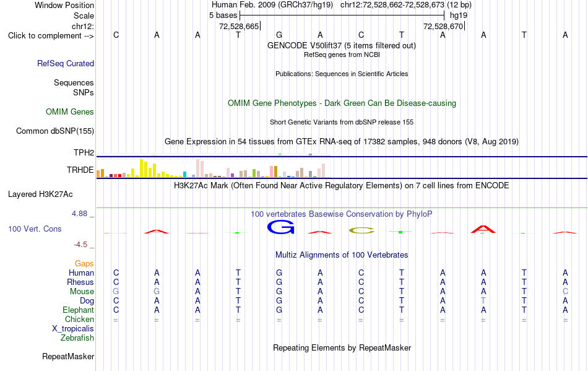This screenshot has width=588, height=371.
Task: Click the OMIM Gene Phenotypes track title
Action: coord(342,103)
